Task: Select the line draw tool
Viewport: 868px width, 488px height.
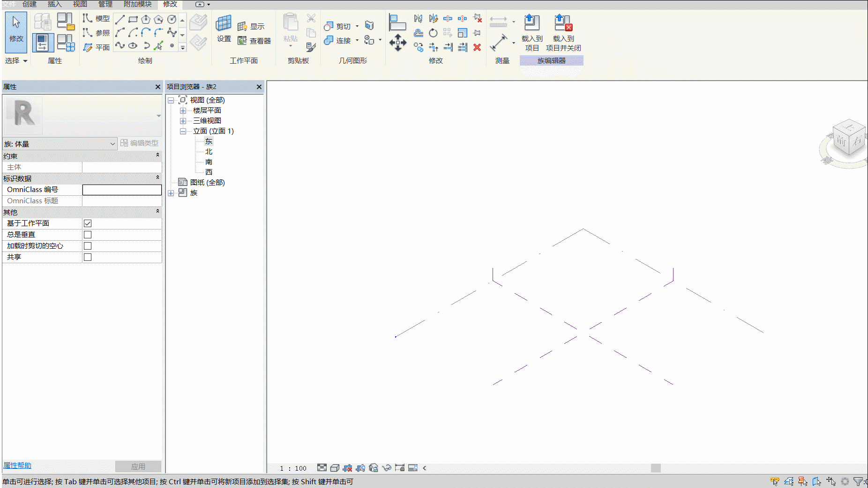Action: (x=120, y=19)
